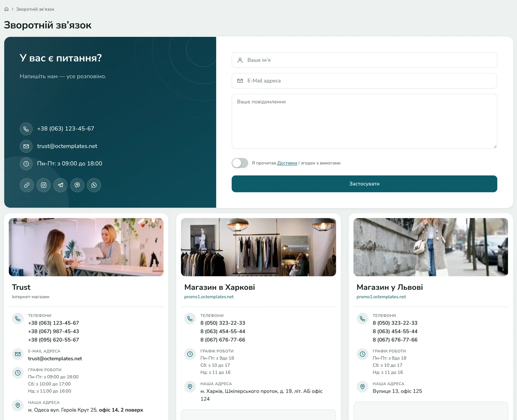517x420 pixels.
Task: Open the Instagram social icon
Action: 44,185
